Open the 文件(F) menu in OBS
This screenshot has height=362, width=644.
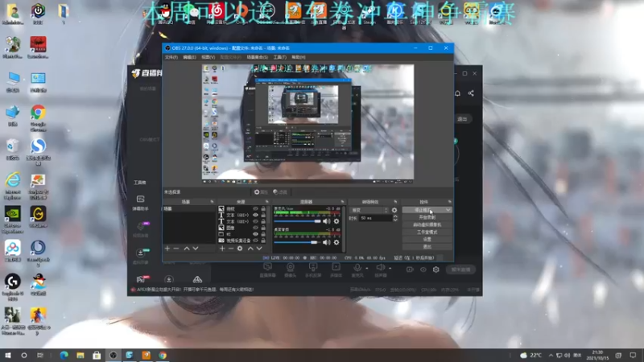point(171,57)
